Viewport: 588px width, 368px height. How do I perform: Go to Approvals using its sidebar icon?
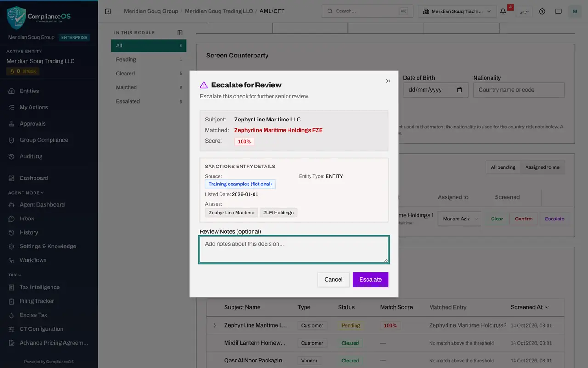11,124
